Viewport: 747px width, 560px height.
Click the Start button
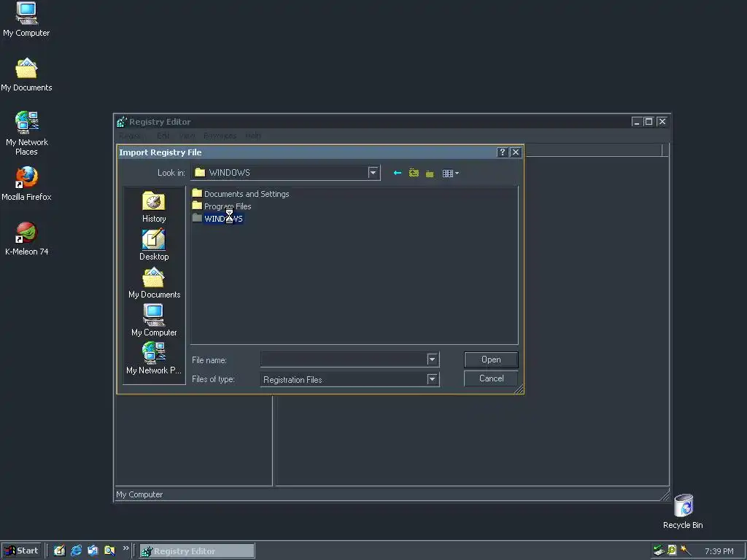pos(22,551)
